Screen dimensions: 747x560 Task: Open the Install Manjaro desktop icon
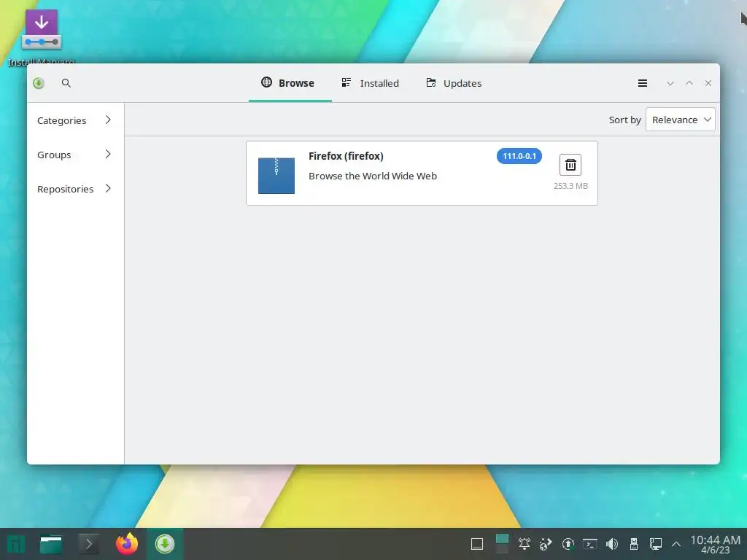(x=42, y=36)
